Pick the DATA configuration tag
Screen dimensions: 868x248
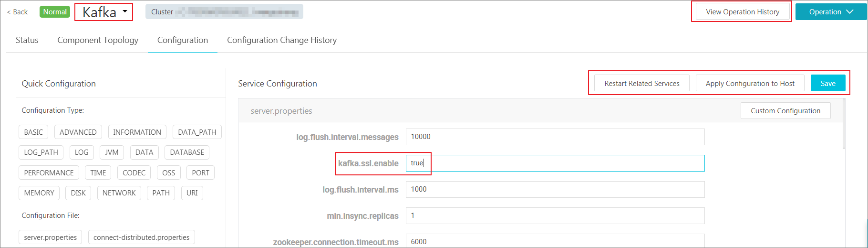(144, 152)
